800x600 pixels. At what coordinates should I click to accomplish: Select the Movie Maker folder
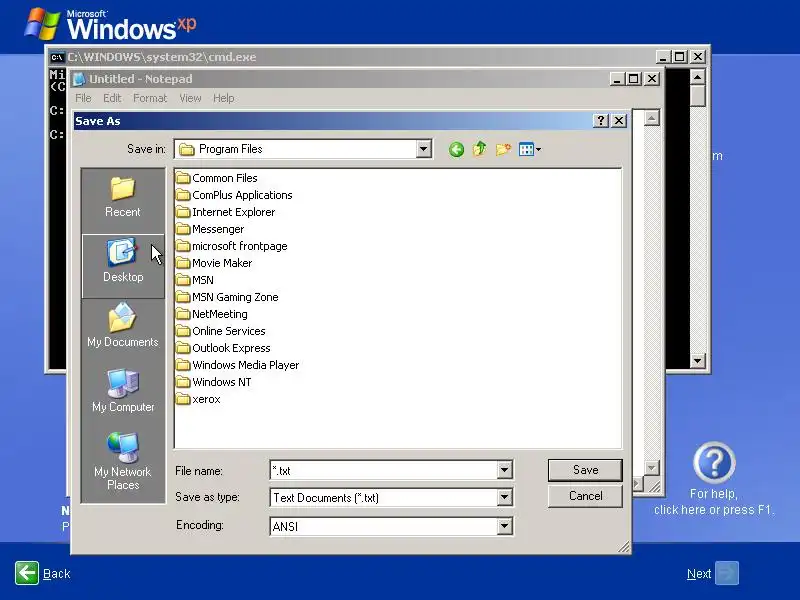point(214,263)
